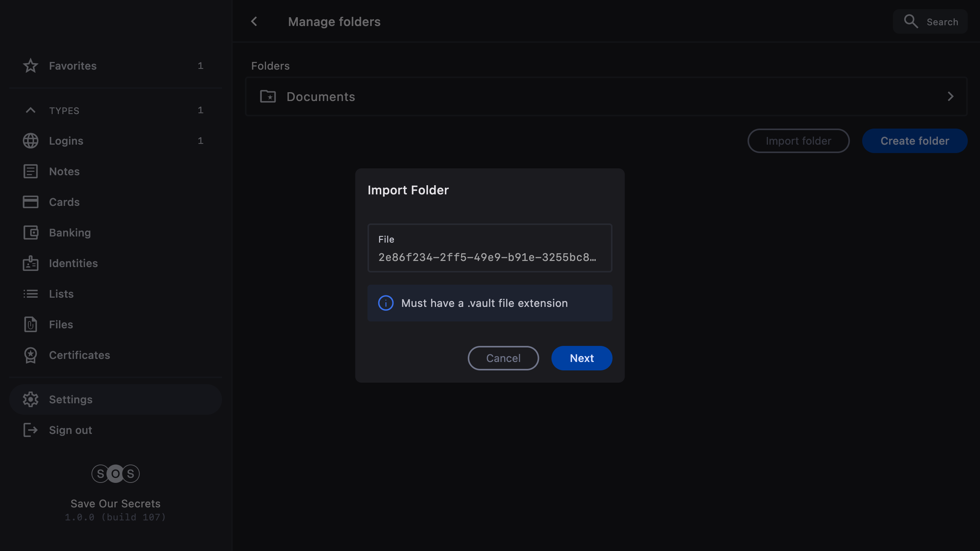Click the Notes document icon

pos(30,171)
